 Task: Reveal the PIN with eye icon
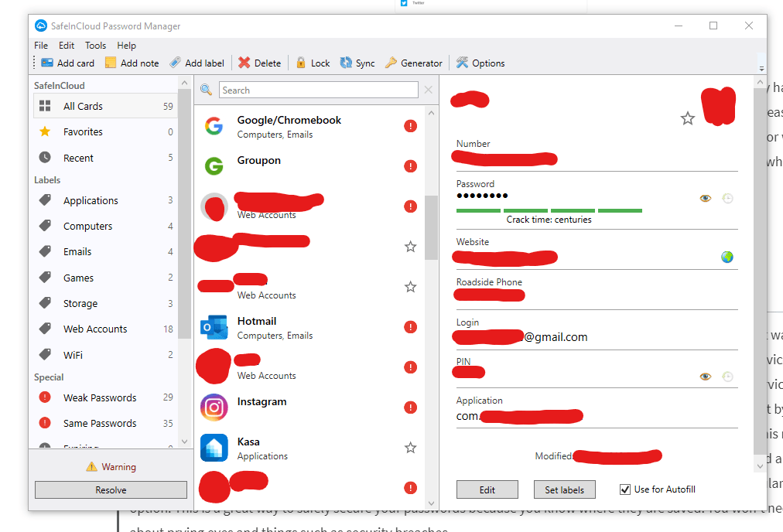pos(705,377)
